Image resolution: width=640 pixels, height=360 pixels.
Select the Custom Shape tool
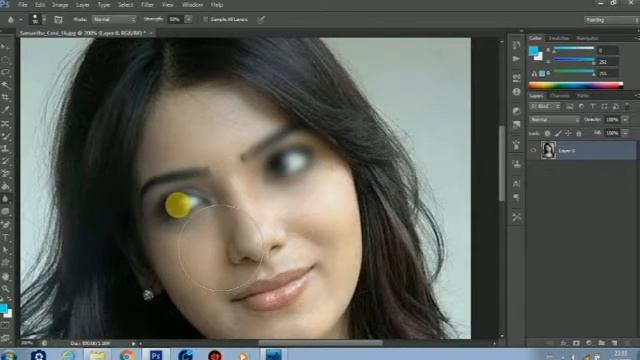point(5,263)
